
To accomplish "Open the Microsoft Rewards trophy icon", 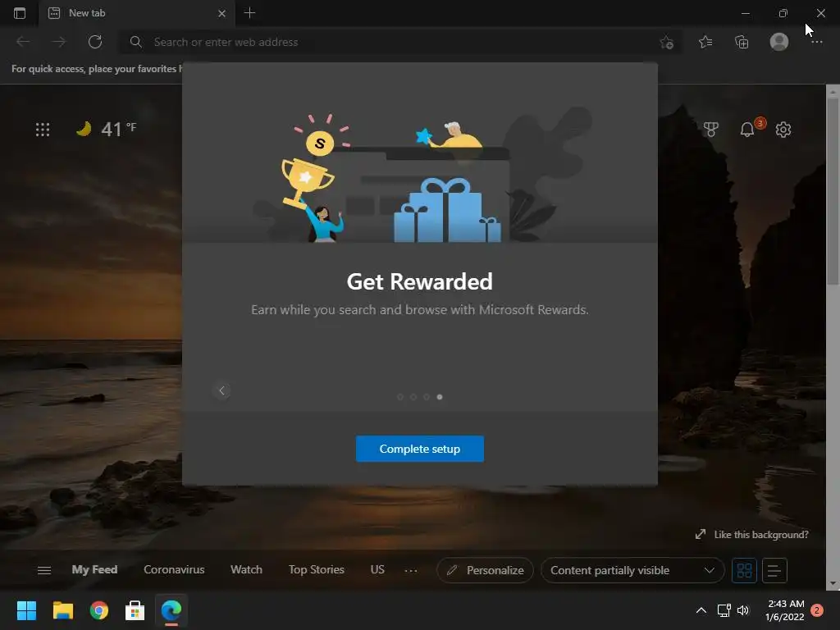I will point(711,129).
